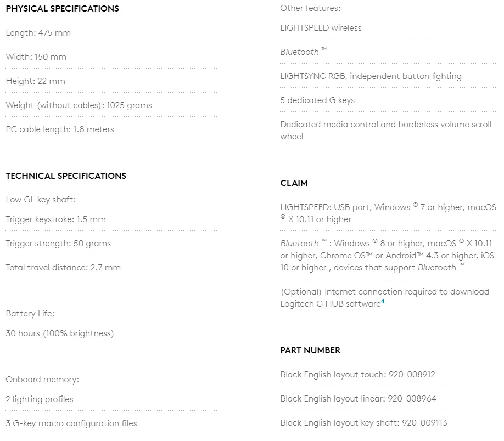The image size is (504, 441).
Task: Click part number 920-008912 touch line
Action: tap(357, 375)
